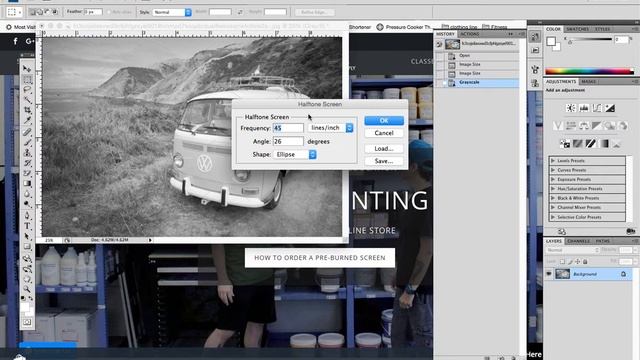Select the Path Selection tool
The image size is (640, 360).
point(27,236)
